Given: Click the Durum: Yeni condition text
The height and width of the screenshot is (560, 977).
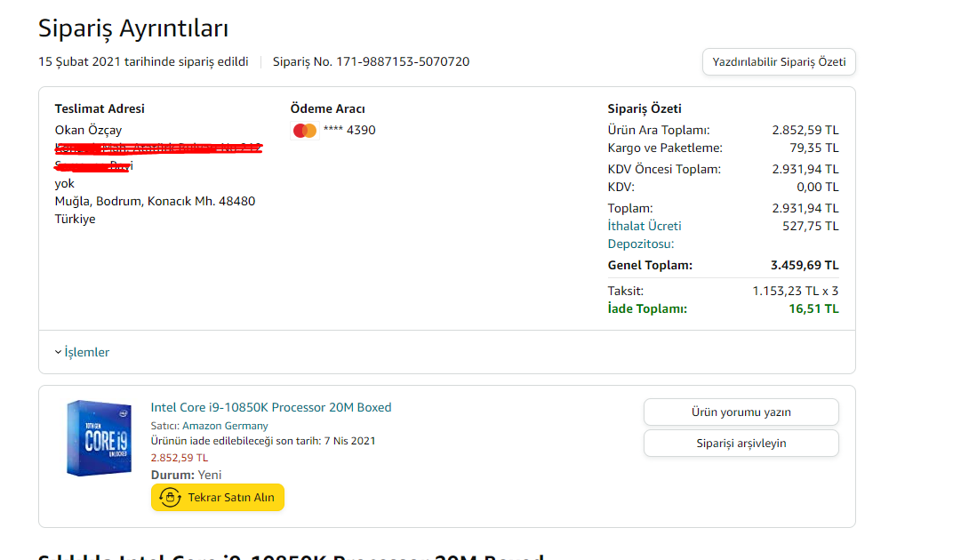Looking at the screenshot, I should coord(187,475).
